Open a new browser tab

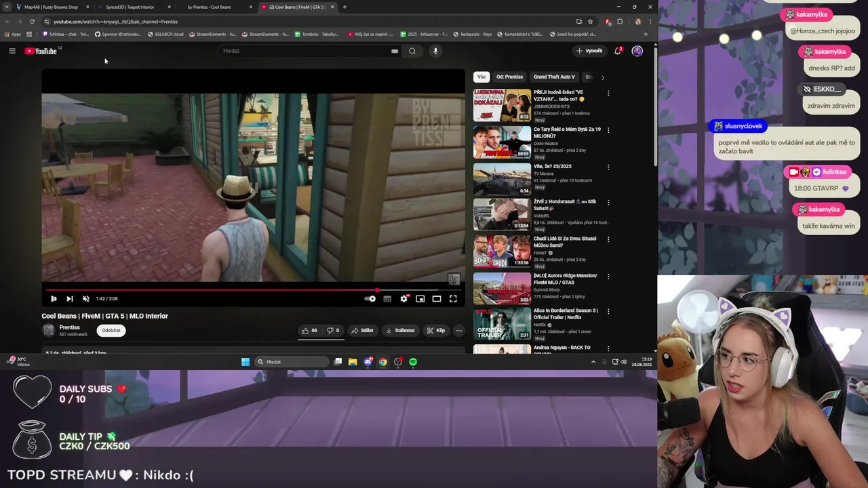tap(344, 7)
